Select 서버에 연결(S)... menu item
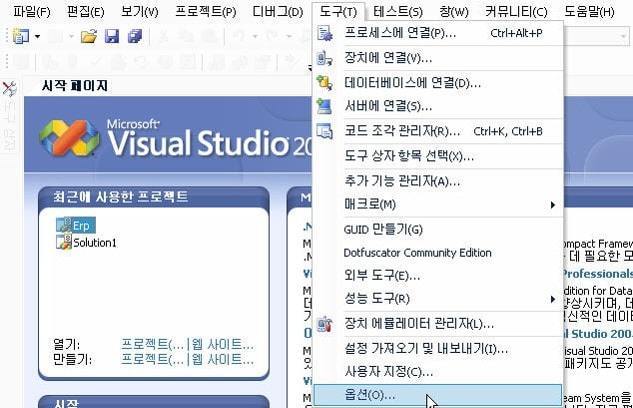This screenshot has width=633, height=408. 438,106
